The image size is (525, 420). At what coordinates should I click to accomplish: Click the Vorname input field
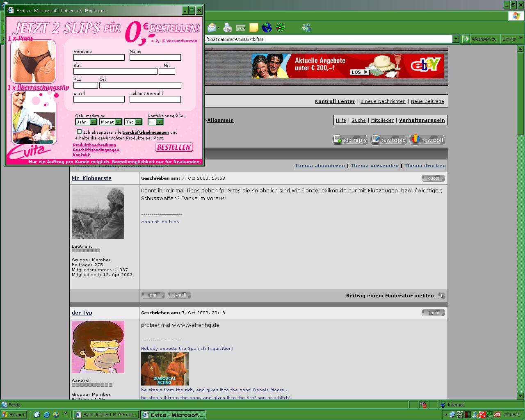[x=99, y=57]
